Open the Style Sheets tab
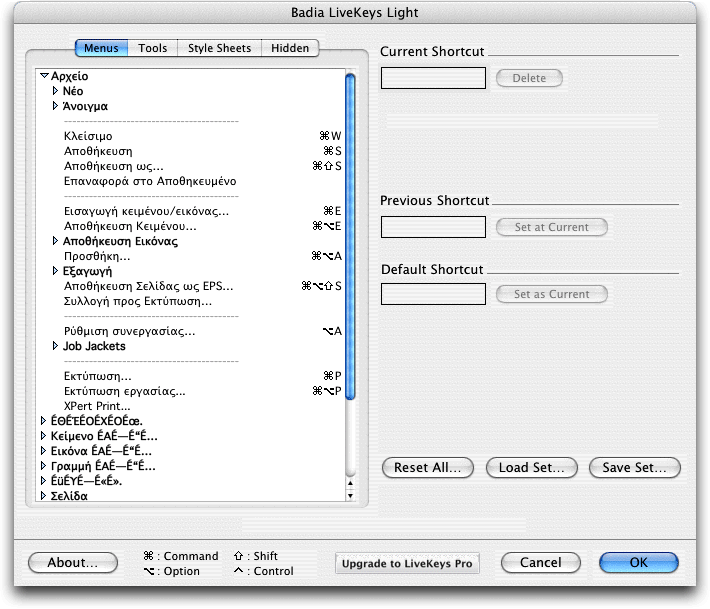710x609 pixels. pos(219,48)
